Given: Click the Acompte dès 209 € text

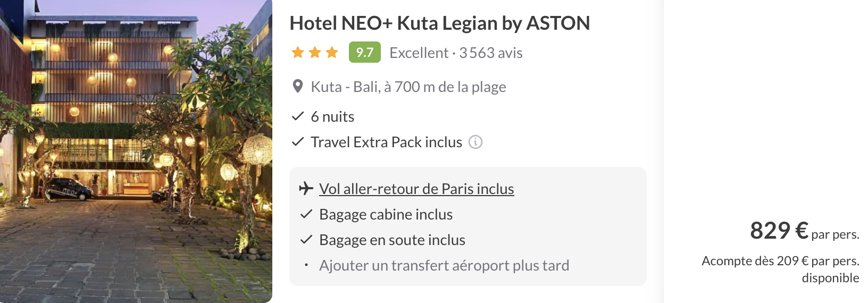Looking at the screenshot, I should [780, 261].
